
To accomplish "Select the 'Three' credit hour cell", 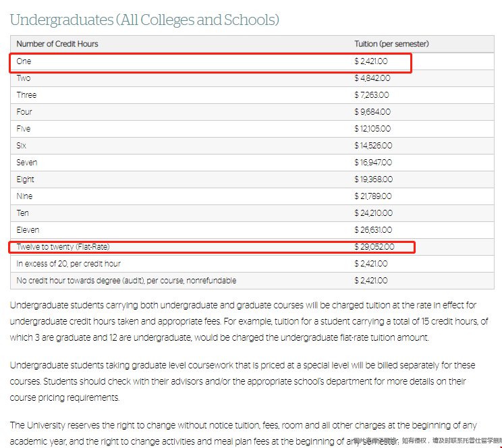I will tap(26, 95).
